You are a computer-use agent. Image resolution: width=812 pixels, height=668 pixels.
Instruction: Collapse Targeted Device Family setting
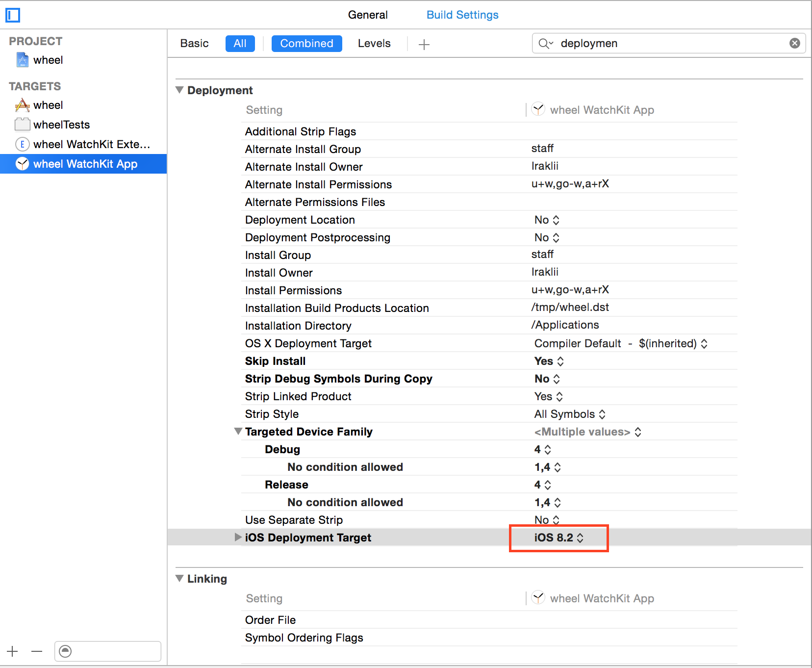click(238, 432)
